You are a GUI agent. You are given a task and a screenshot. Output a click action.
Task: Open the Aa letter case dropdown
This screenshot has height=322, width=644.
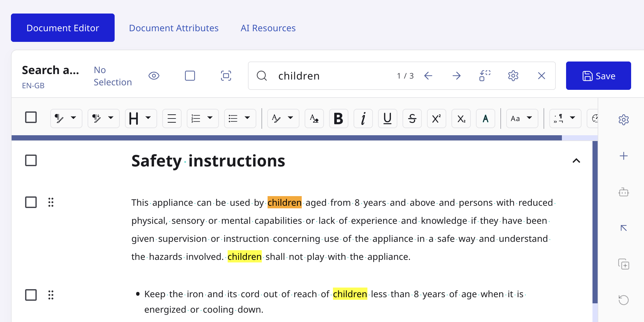pos(522,118)
